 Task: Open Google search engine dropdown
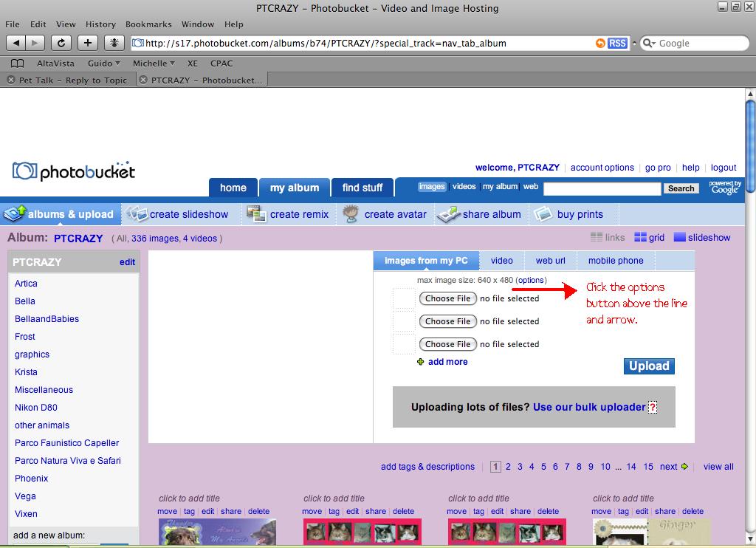[x=649, y=43]
